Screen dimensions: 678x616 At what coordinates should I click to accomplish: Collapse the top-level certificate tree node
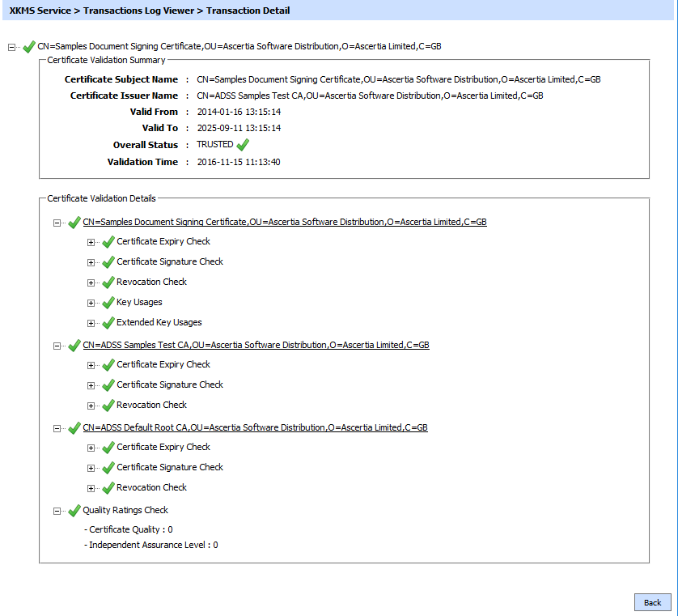(11, 47)
